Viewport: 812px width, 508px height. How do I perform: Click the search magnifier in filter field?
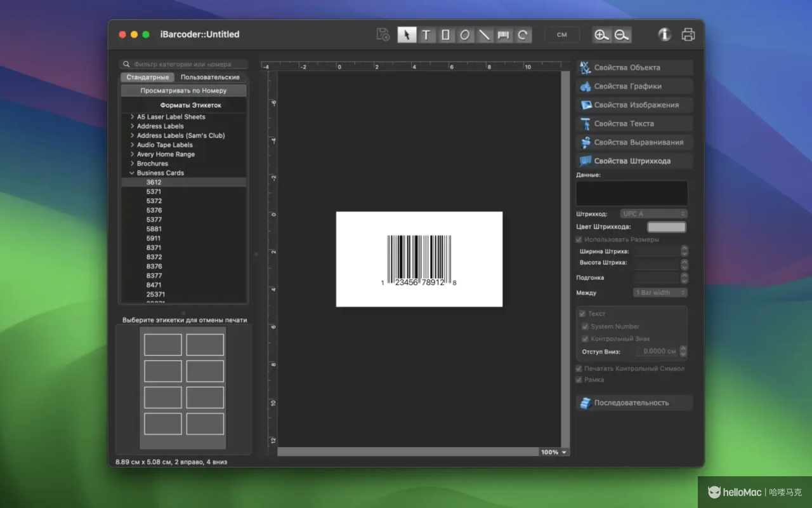click(x=126, y=64)
